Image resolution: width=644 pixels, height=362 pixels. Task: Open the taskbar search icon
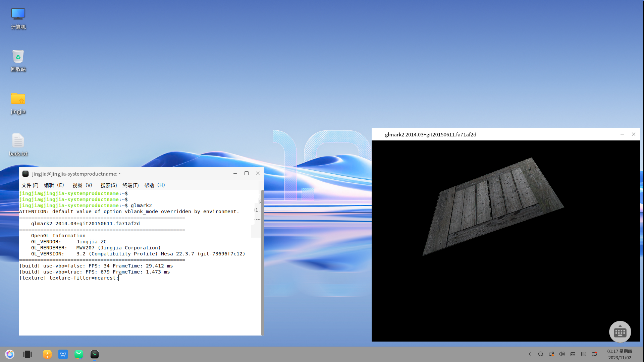pos(541,354)
